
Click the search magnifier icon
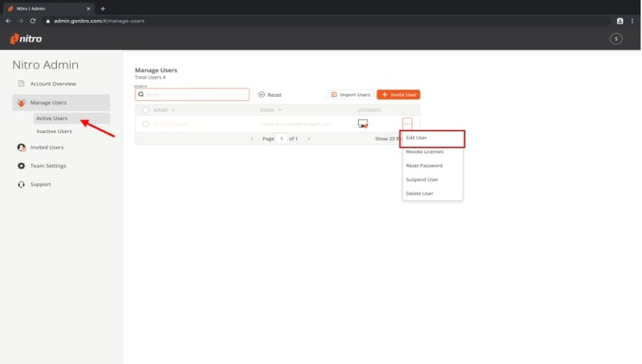(141, 95)
